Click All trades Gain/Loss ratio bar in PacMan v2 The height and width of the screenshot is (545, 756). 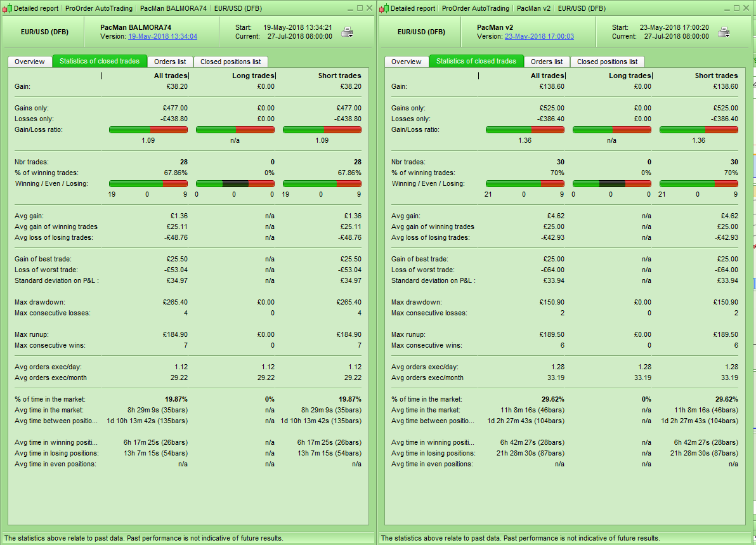click(x=525, y=129)
